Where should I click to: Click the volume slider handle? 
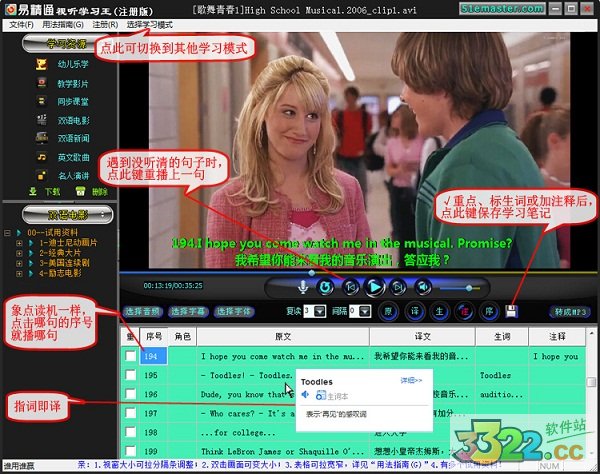(x=469, y=288)
